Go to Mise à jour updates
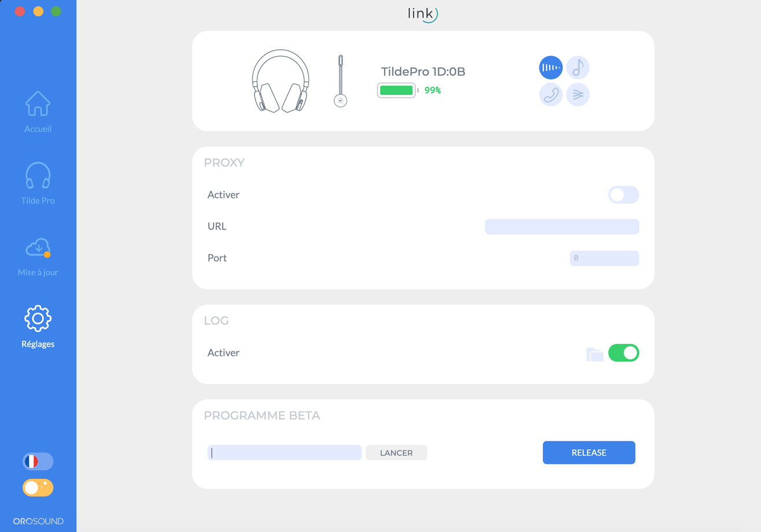The width and height of the screenshot is (761, 532). [38, 256]
